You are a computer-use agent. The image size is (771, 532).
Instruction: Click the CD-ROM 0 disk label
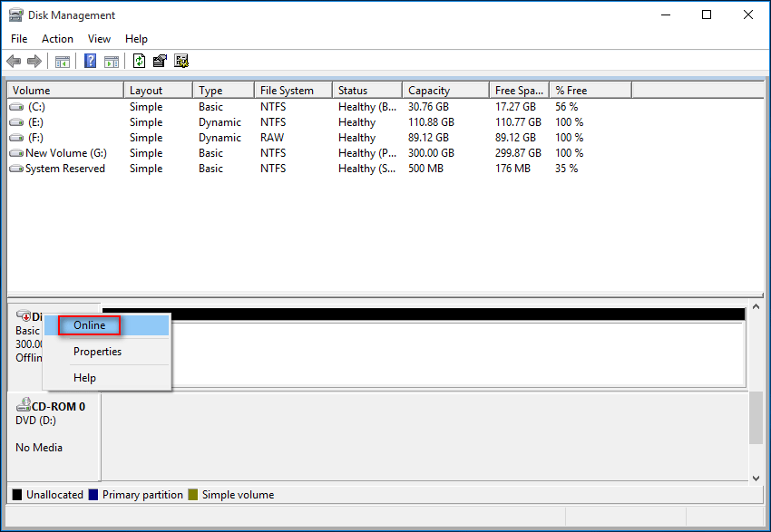pyautogui.click(x=54, y=407)
